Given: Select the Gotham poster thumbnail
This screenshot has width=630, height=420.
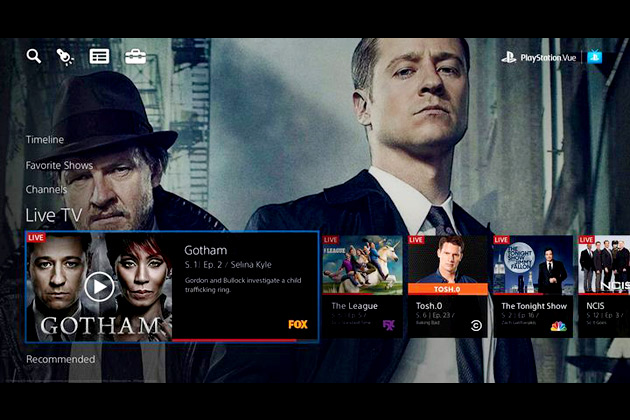Looking at the screenshot, I should click(x=99, y=287).
